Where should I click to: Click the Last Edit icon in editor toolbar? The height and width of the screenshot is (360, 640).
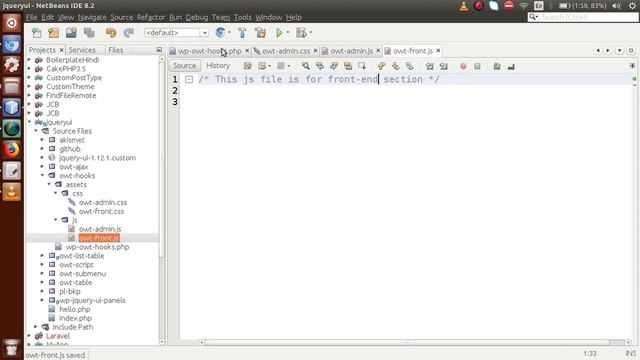[x=248, y=66]
